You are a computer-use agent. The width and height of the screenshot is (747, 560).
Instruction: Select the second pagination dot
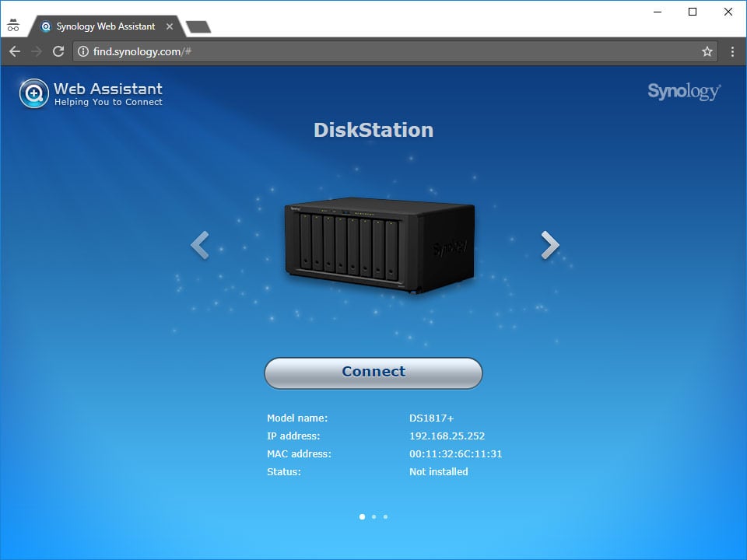tap(374, 516)
